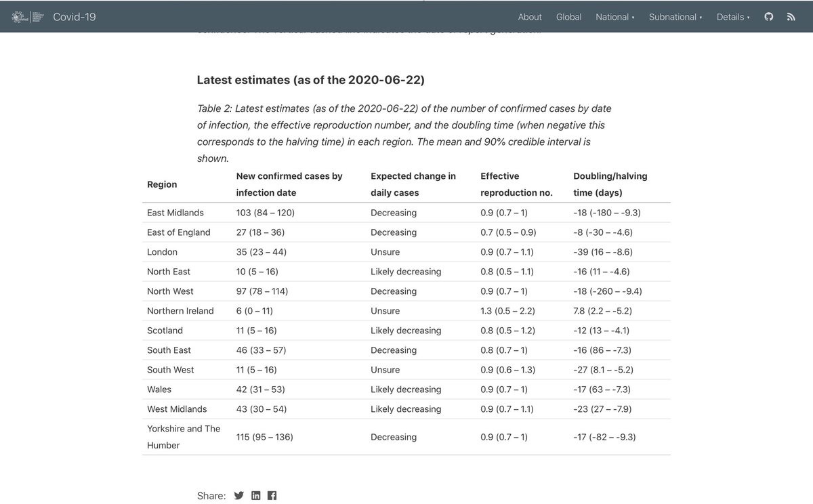The image size is (813, 504).
Task: Click the '-23 (27 – -7.9)' doubling time
Action: (x=603, y=409)
